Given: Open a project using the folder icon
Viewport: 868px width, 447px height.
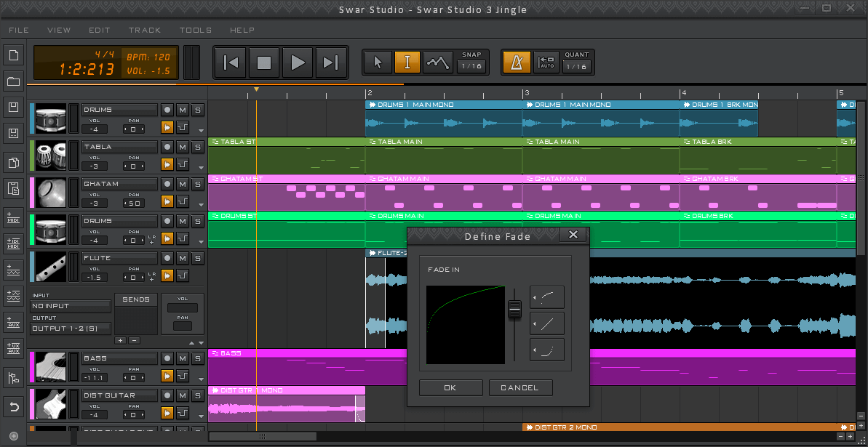Looking at the screenshot, I should [14, 82].
